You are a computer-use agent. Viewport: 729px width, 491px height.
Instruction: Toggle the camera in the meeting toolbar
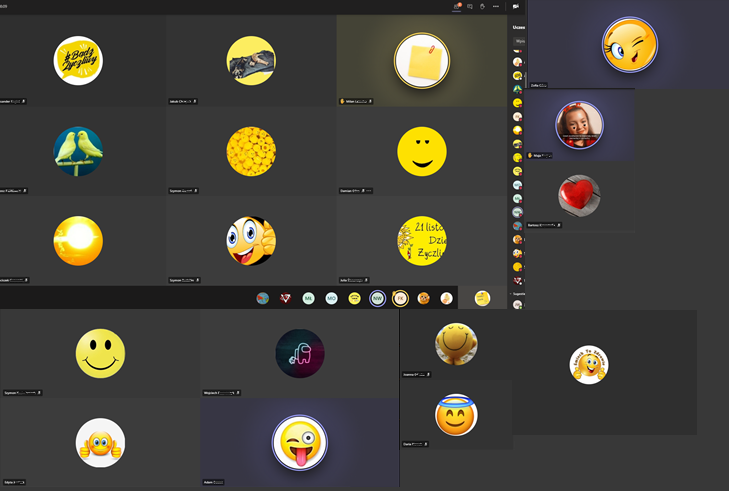(516, 6)
